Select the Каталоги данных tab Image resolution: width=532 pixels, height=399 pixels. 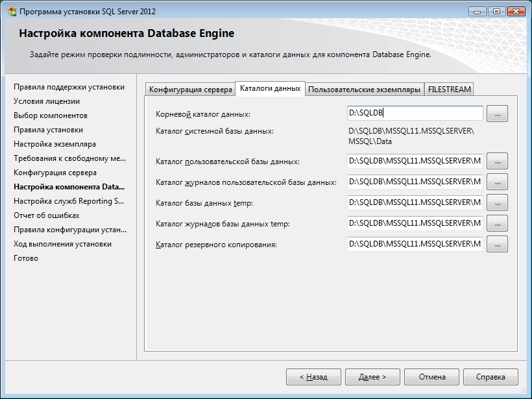tap(270, 88)
